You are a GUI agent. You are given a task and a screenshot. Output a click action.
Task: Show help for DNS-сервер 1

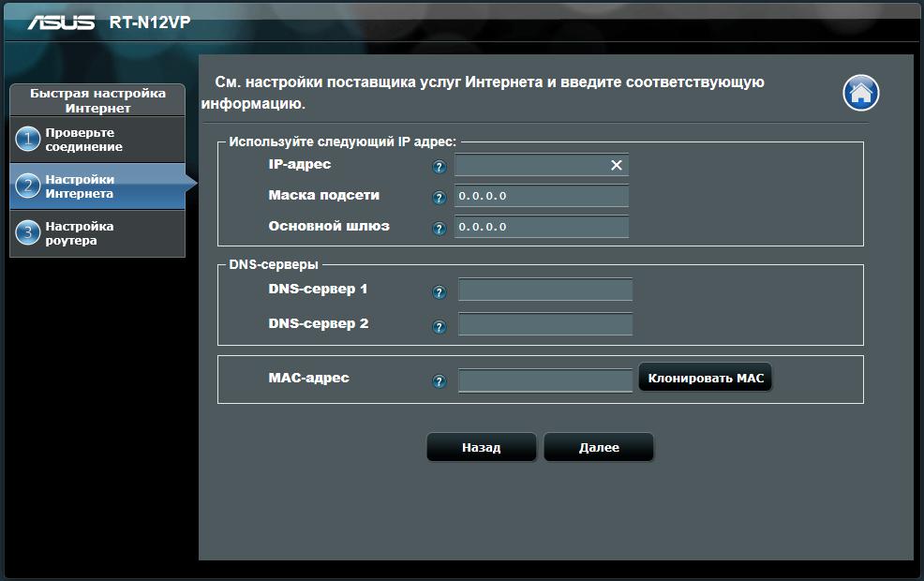point(439,292)
